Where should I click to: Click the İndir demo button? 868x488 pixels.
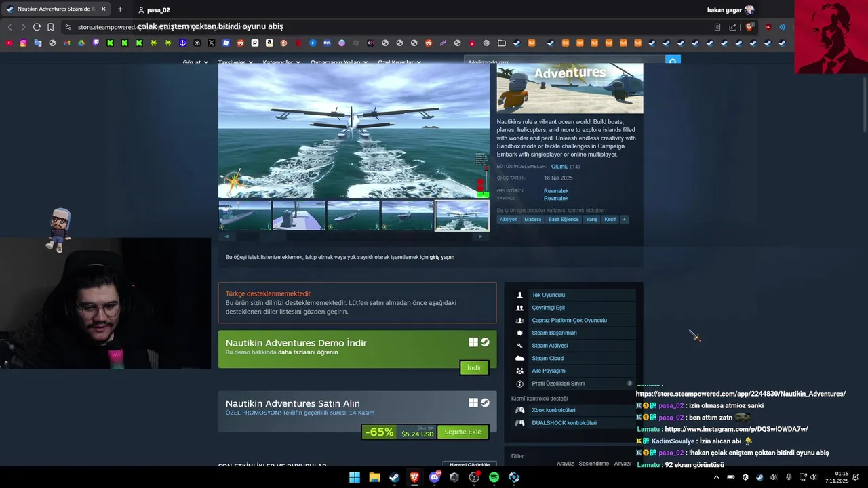click(474, 367)
